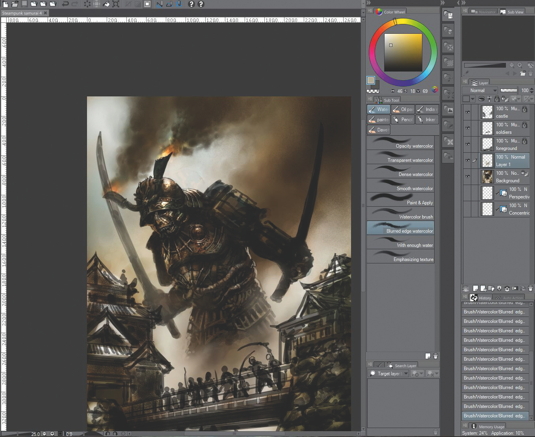Choose the Opacity watercolor brush

[x=401, y=143]
